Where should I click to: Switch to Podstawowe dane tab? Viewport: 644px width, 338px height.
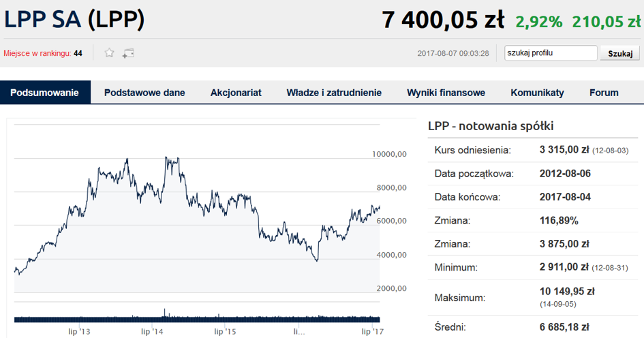[x=144, y=93]
